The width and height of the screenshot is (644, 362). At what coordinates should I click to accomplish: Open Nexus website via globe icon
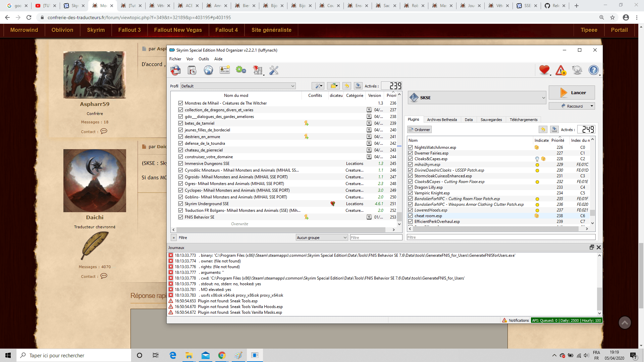tap(208, 70)
